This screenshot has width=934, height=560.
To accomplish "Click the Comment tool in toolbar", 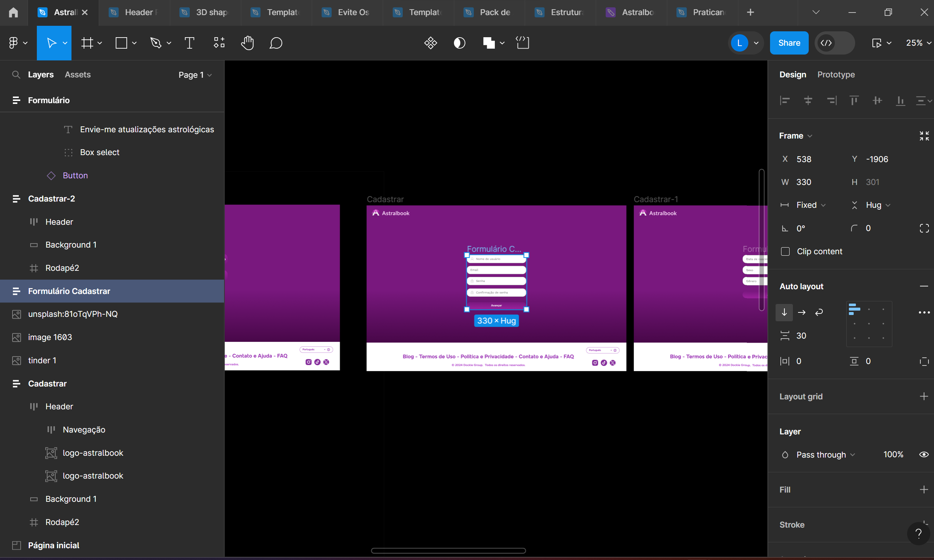I will coord(275,43).
